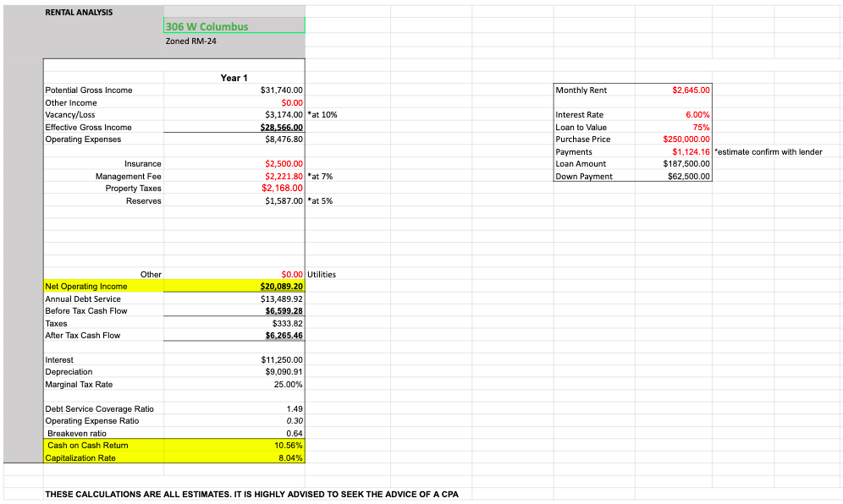Click the Net Operating Income value $20,089.20
The height and width of the screenshot is (504, 843).
pyautogui.click(x=282, y=287)
